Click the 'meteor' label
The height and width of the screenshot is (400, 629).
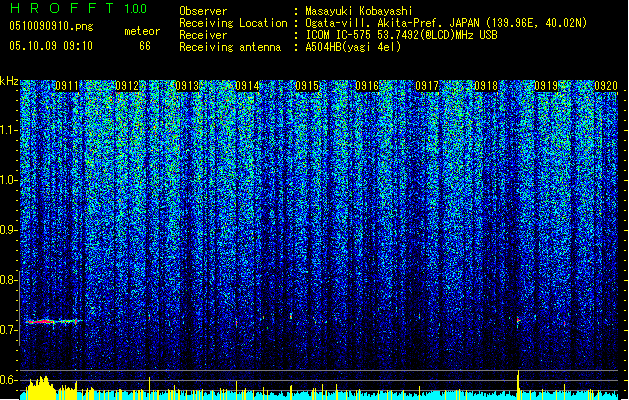(142, 31)
